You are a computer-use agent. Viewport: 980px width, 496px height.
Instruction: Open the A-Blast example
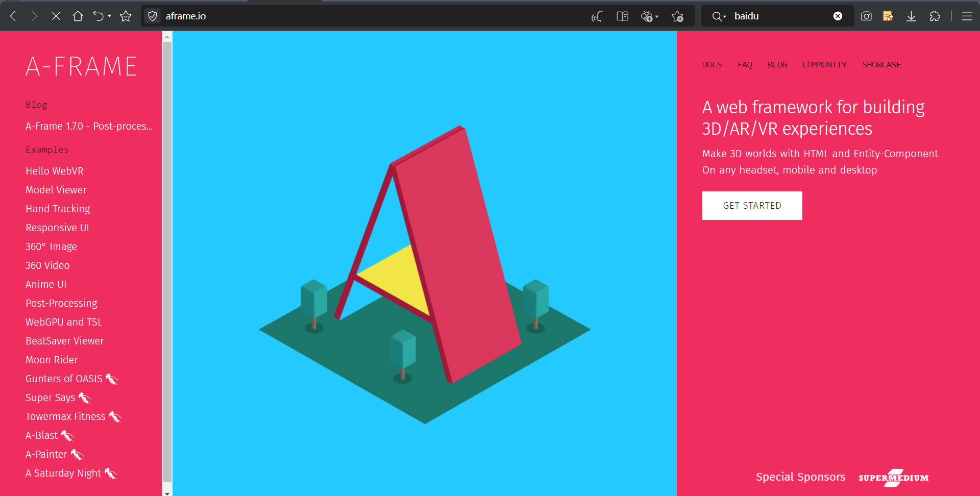click(42, 435)
